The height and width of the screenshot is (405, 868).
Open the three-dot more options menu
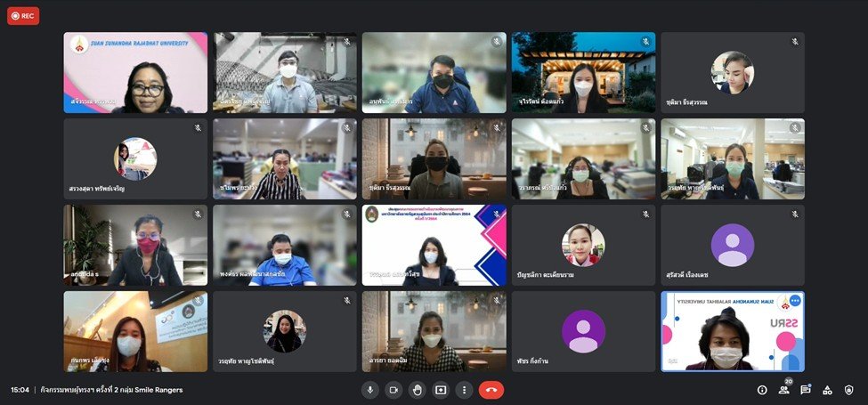[x=463, y=390]
